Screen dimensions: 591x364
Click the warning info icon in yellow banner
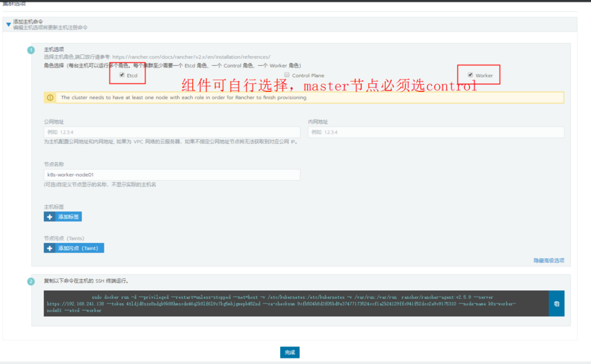pos(50,97)
